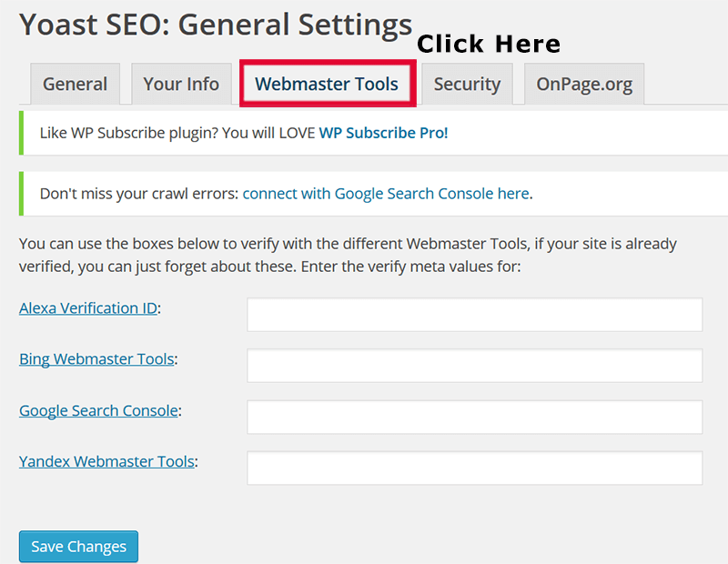Switch to the General tab

click(76, 84)
